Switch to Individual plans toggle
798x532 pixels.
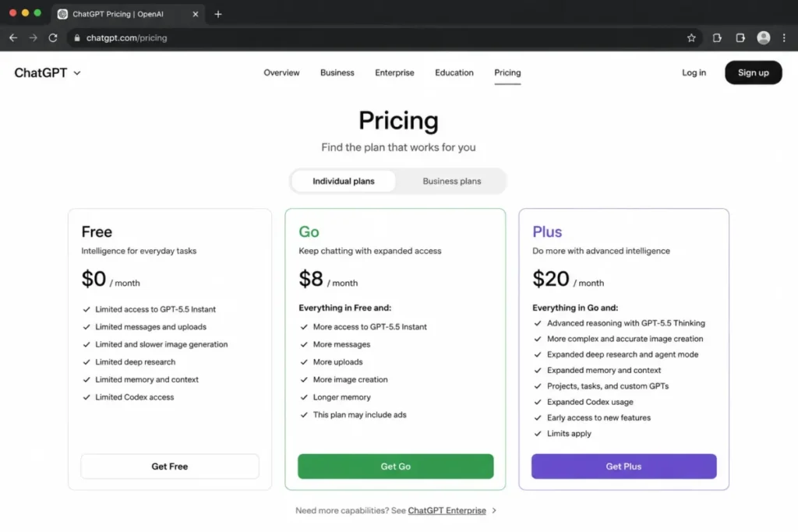[x=344, y=181]
